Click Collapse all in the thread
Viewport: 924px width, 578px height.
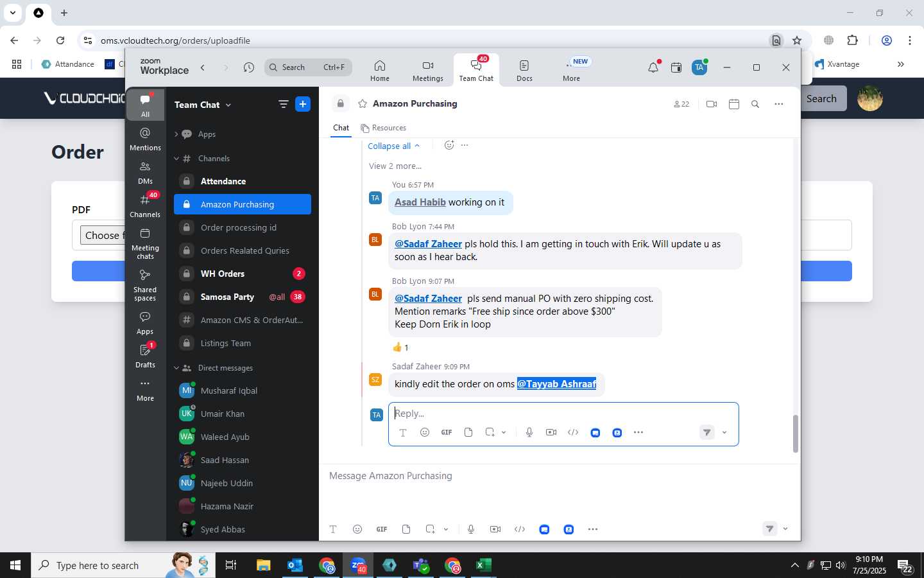393,146
